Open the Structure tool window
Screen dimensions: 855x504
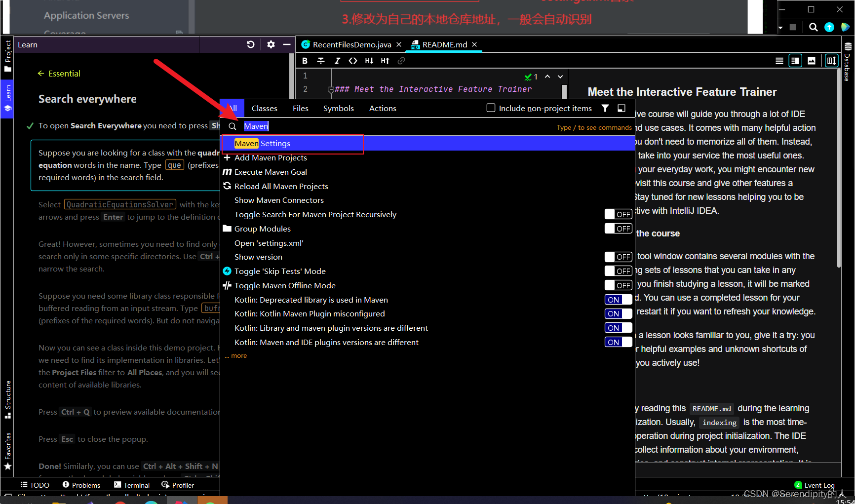pyautogui.click(x=7, y=399)
